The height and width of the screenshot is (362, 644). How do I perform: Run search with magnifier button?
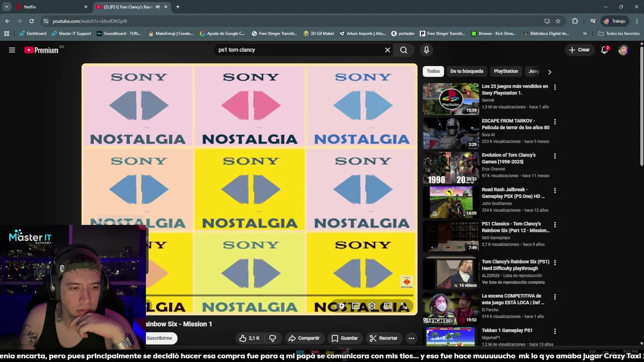pos(404,50)
